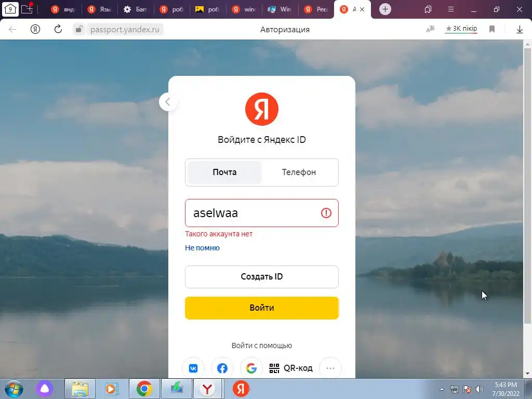Click the 'Войдите с Яндекс ID' heading
This screenshot has height=399, width=532.
262,140
